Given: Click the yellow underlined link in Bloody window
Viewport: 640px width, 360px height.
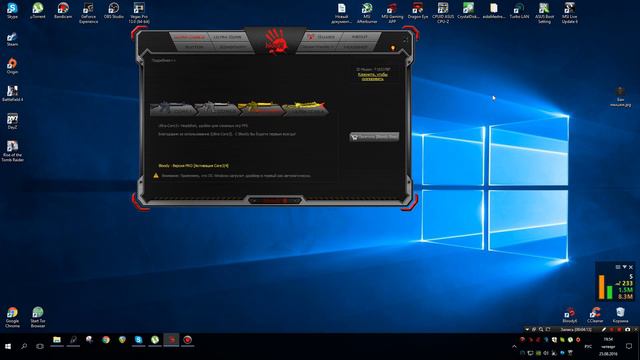Looking at the screenshot, I should (x=372, y=76).
